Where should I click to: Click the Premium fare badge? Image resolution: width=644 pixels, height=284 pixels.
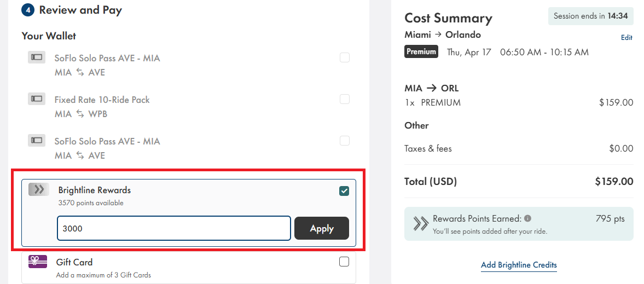[421, 52]
